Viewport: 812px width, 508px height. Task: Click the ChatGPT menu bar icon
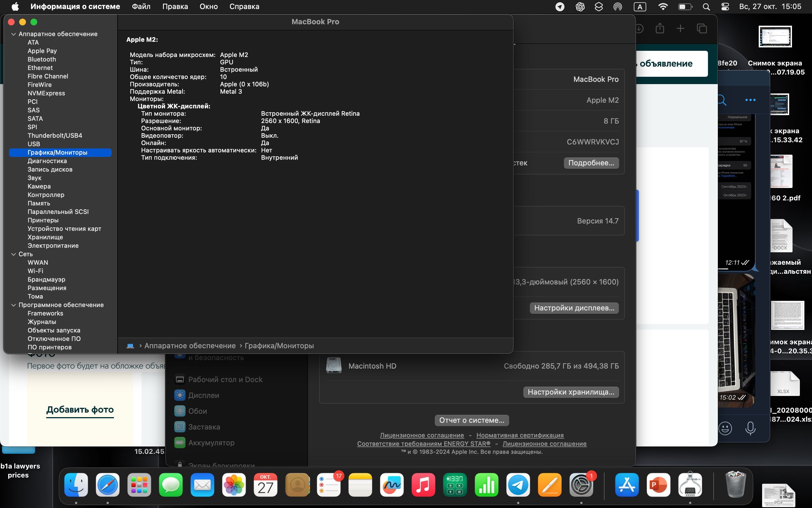click(580, 7)
